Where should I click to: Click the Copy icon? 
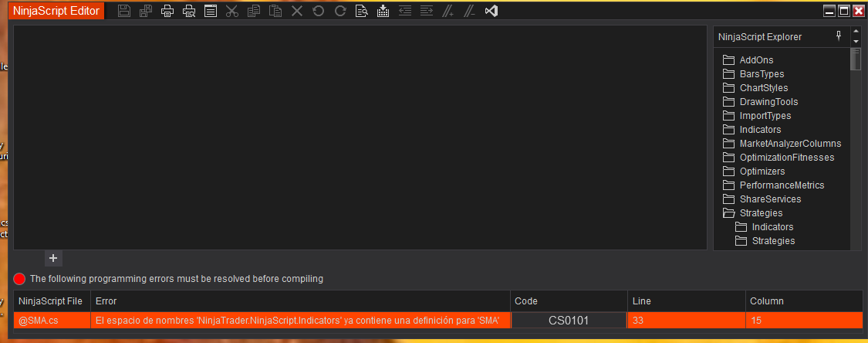click(254, 11)
